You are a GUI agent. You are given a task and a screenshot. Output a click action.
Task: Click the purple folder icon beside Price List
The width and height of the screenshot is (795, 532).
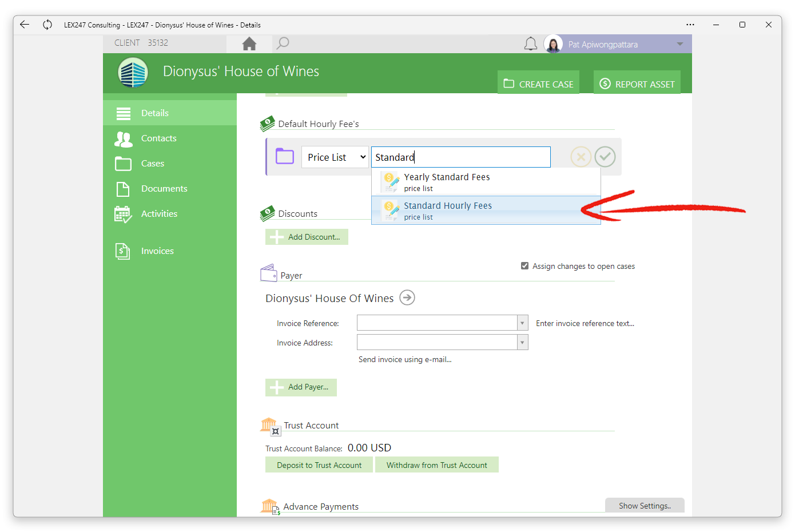tap(285, 156)
